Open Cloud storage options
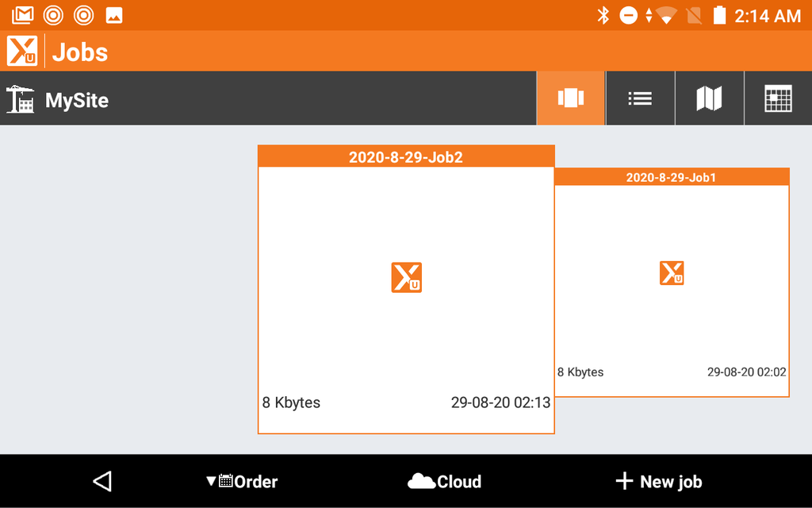 (x=444, y=481)
